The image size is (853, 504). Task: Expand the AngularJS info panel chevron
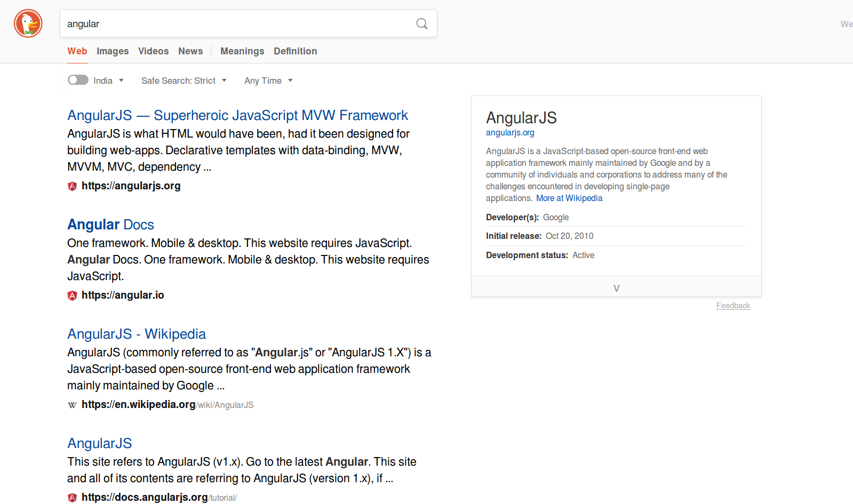pyautogui.click(x=616, y=288)
